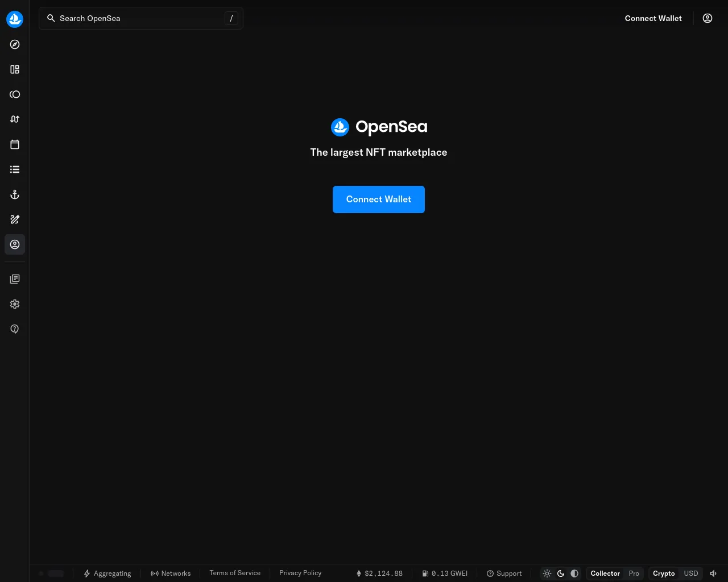Image resolution: width=728 pixels, height=582 pixels.
Task: Open Discover via the compass icon
Action: point(15,44)
